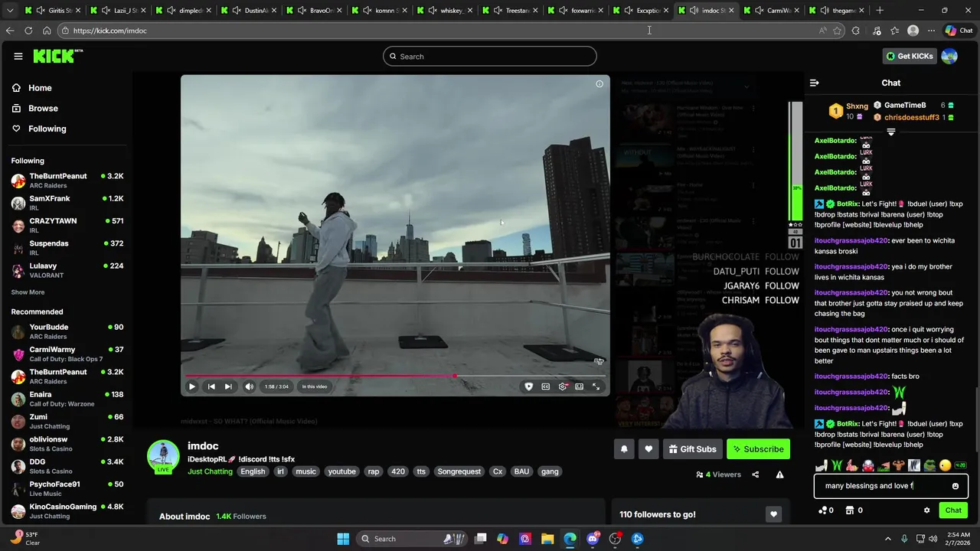
Task: Bookmark page with star icon
Action: [837, 31]
